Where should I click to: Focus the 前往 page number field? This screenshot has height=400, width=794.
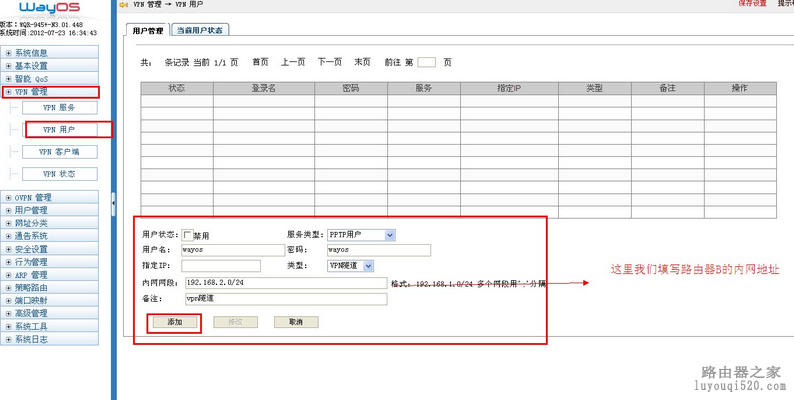coord(426,63)
